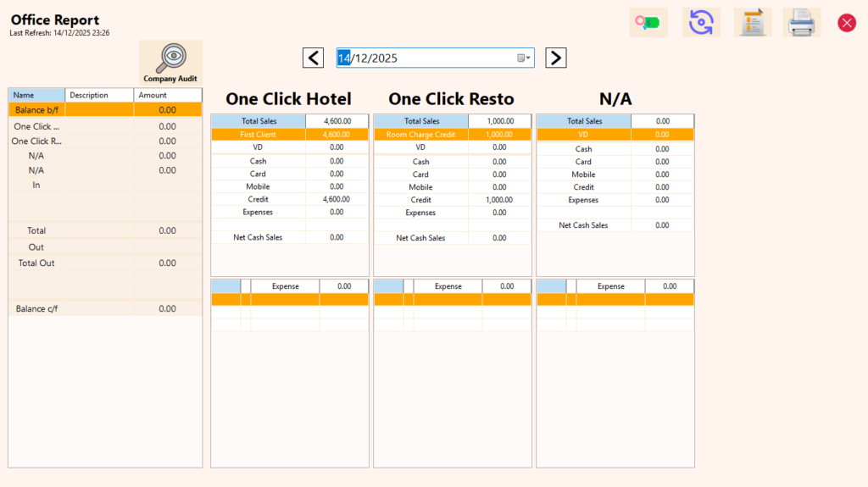Click the Amount column header

(168, 95)
